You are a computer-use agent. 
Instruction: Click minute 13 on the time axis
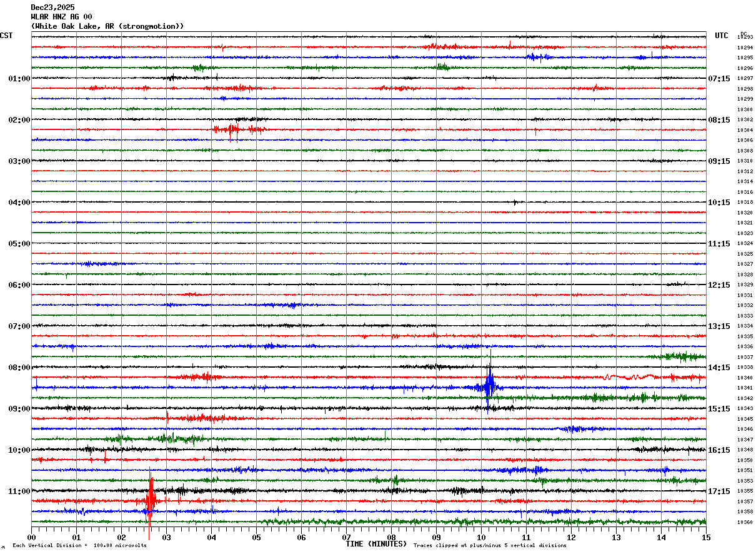pos(616,537)
